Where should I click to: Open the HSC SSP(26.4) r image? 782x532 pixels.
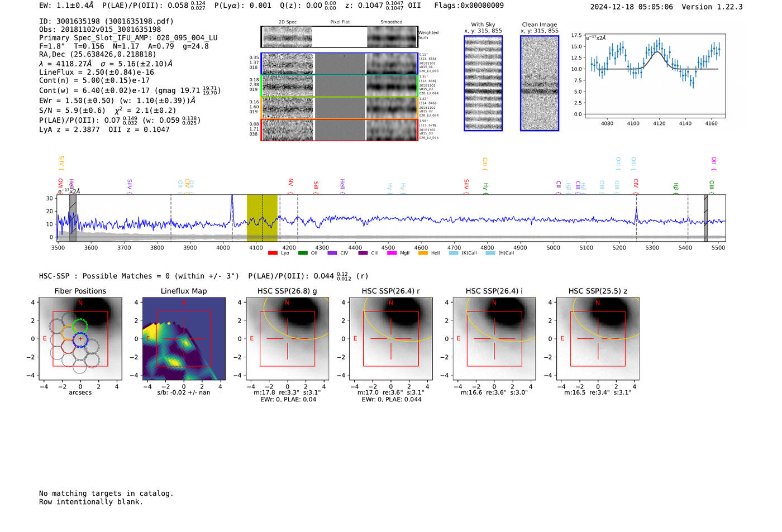point(391,339)
